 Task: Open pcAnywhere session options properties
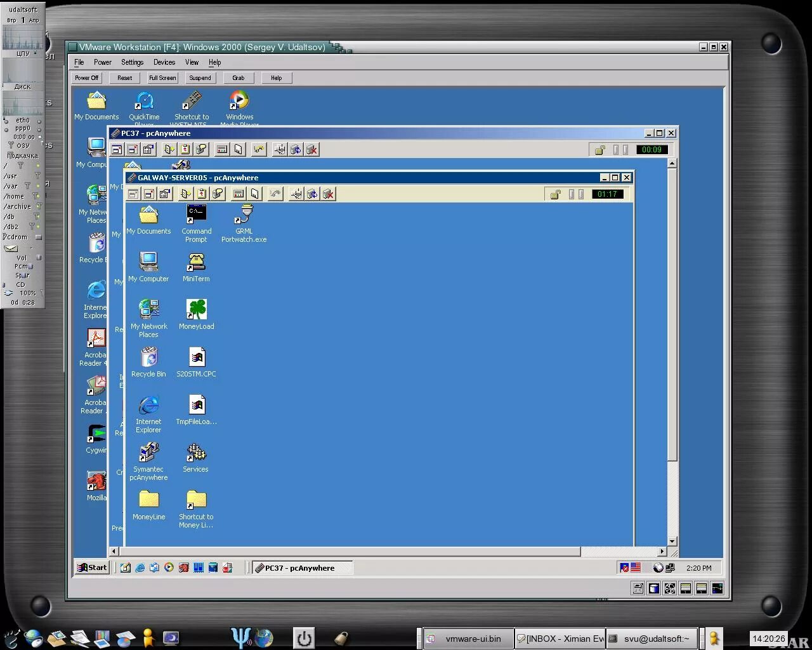tap(164, 194)
